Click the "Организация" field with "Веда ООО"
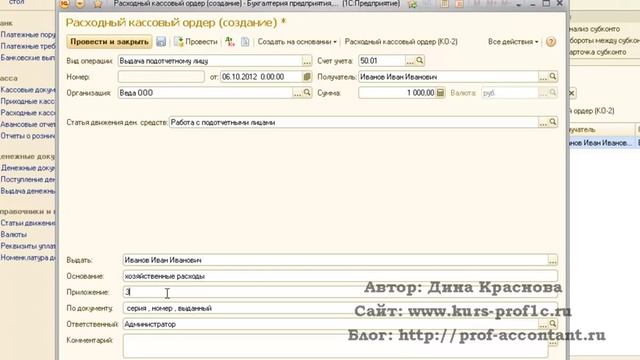Image resolution: width=640 pixels, height=360 pixels. coord(205,93)
